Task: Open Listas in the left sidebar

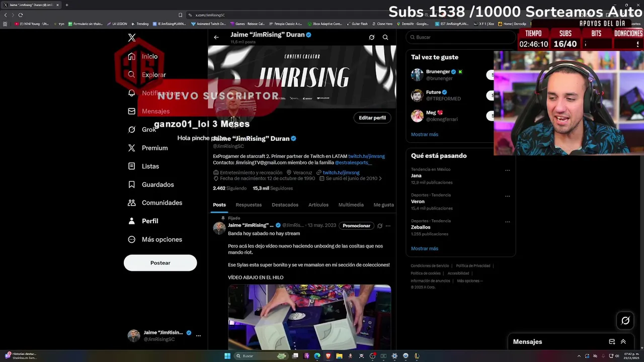Action: point(143,166)
